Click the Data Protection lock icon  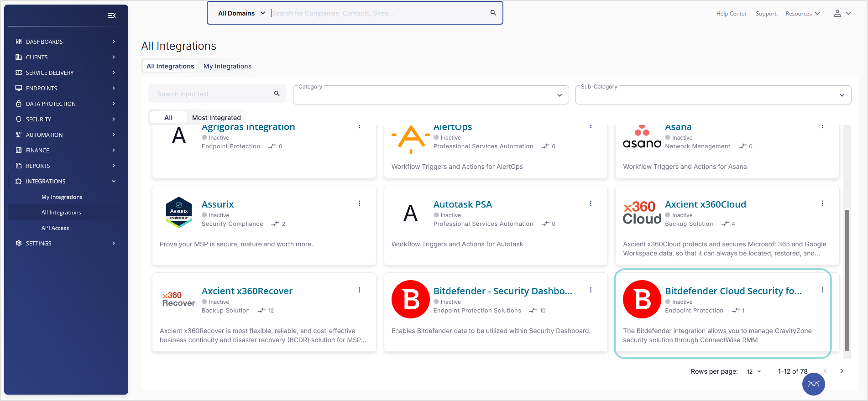pyautogui.click(x=19, y=104)
